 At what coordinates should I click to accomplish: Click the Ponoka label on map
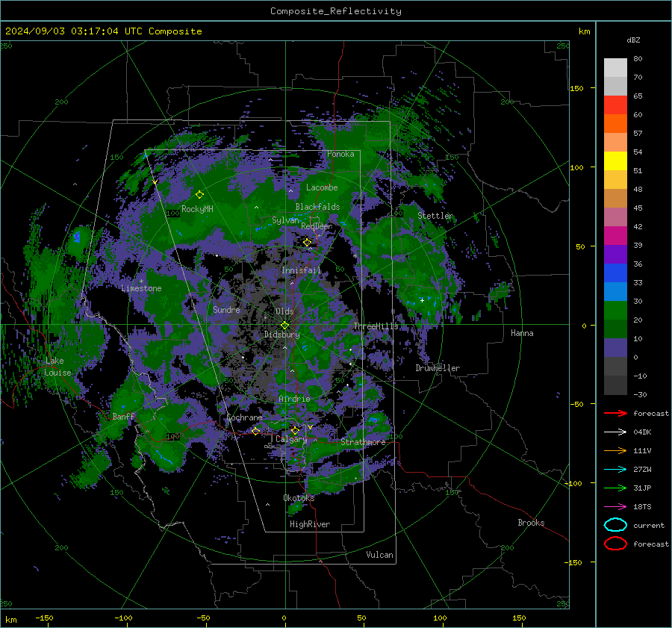[340, 154]
